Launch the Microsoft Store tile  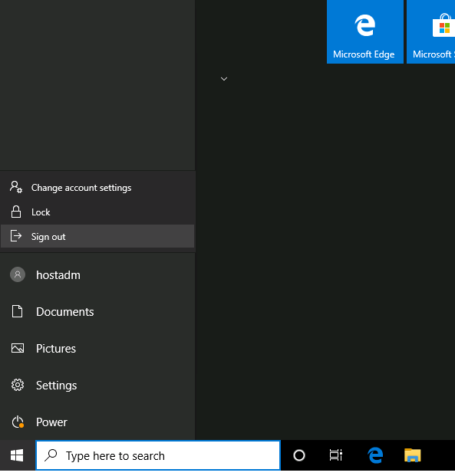(431, 31)
